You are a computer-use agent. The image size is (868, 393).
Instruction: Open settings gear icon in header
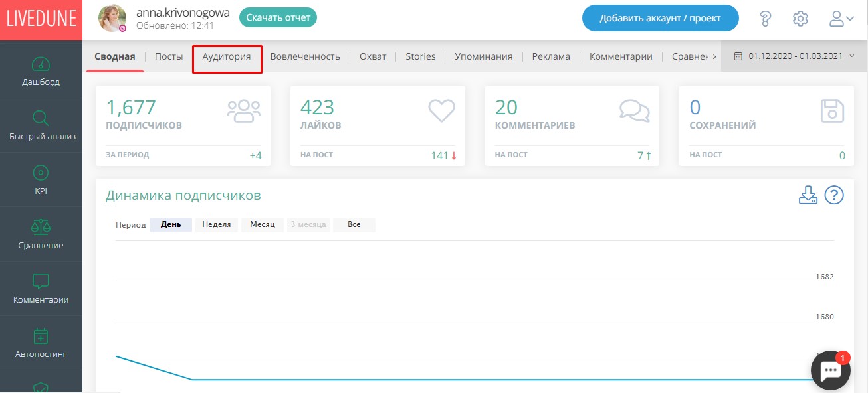800,19
